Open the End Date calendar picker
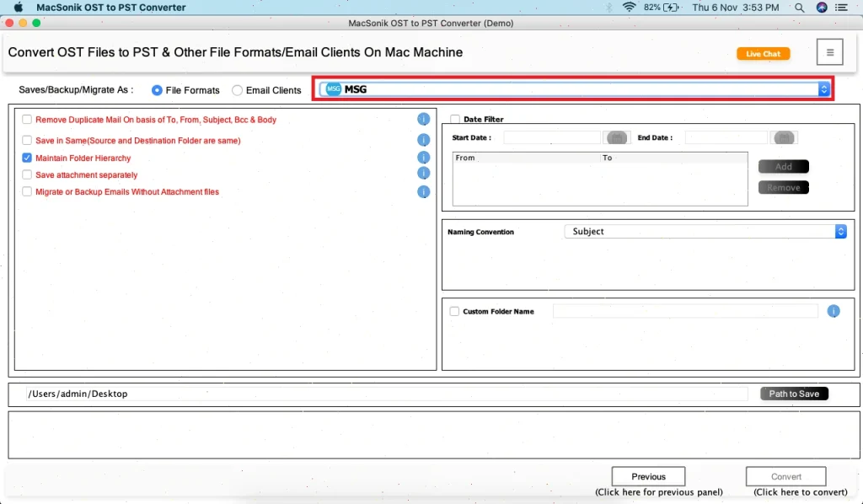863x504 pixels. (x=784, y=137)
